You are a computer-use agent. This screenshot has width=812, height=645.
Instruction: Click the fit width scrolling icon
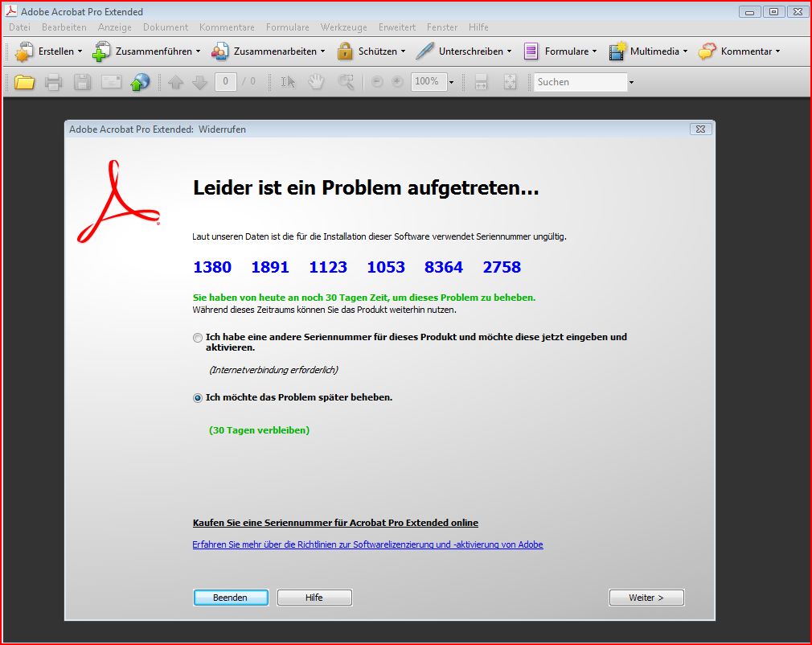(481, 82)
